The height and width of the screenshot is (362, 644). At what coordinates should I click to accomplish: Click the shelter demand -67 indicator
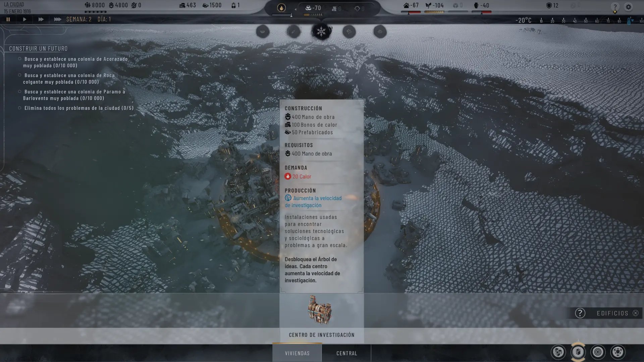[x=411, y=5]
